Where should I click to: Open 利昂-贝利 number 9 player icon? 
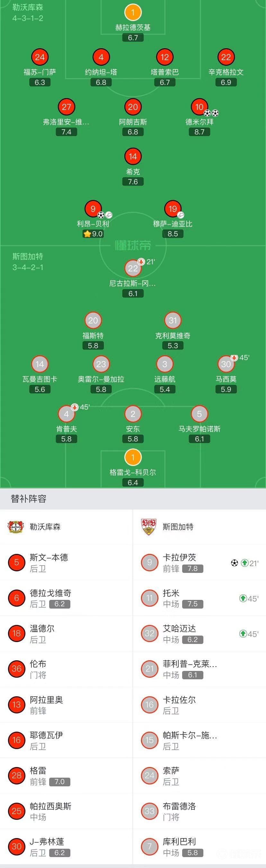click(x=93, y=209)
